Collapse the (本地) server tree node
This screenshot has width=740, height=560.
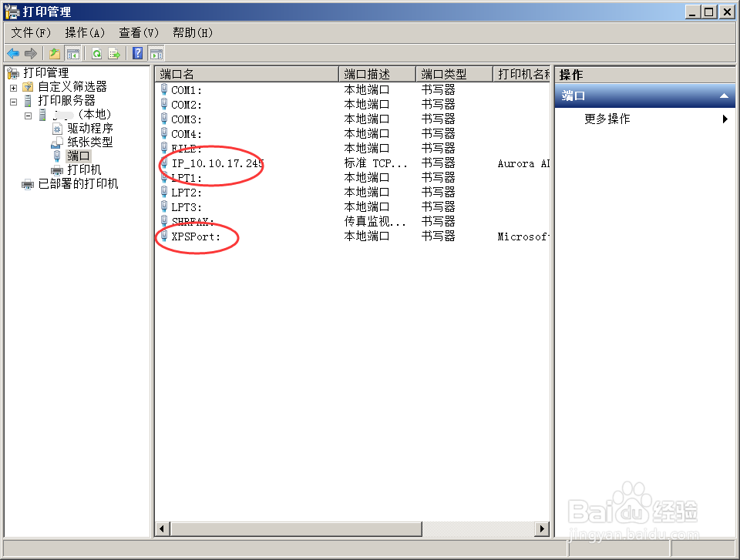pos(28,115)
